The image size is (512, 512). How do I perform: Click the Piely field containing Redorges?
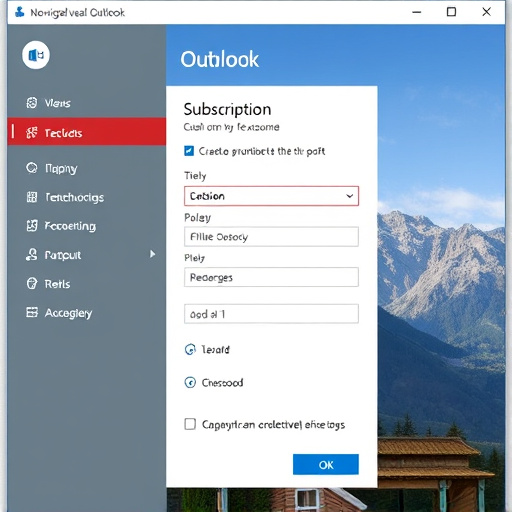(271, 277)
